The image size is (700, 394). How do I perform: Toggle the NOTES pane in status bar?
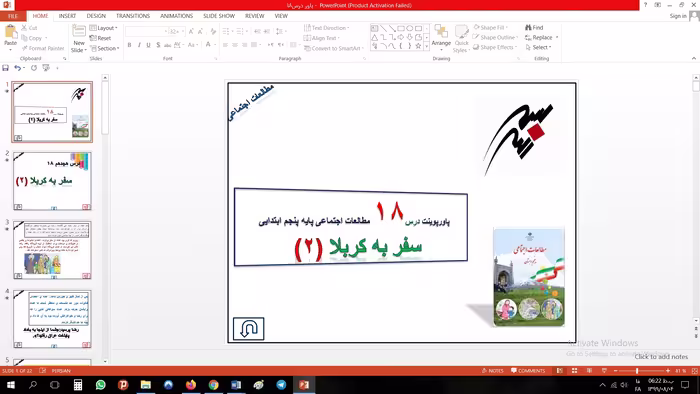coord(492,371)
